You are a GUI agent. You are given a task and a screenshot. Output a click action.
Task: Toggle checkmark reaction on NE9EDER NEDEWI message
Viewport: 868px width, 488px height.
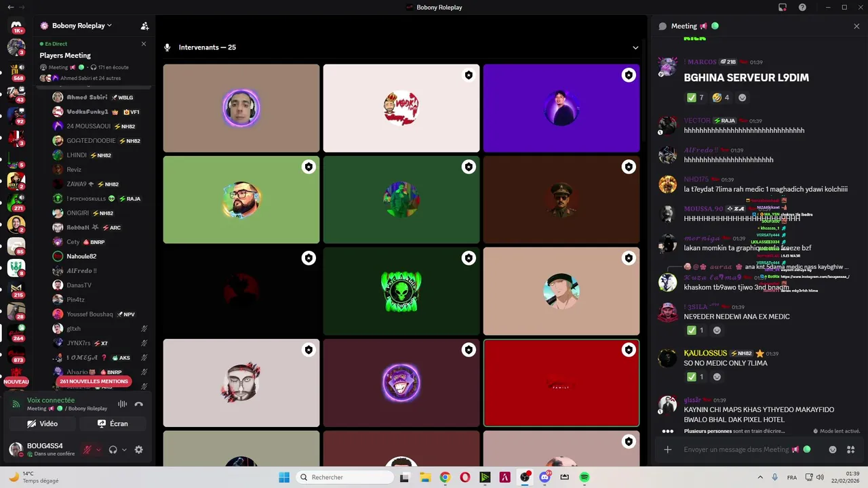pos(695,330)
